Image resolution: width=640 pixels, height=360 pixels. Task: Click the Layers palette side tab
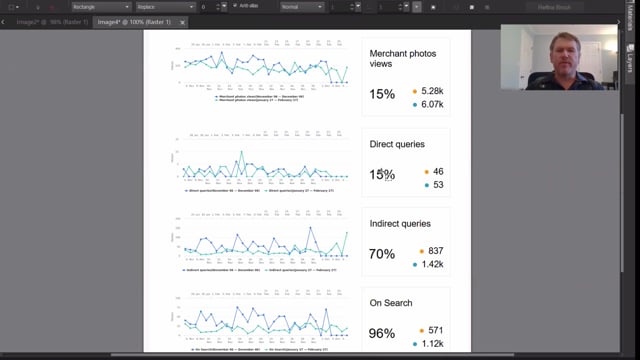pyautogui.click(x=630, y=58)
